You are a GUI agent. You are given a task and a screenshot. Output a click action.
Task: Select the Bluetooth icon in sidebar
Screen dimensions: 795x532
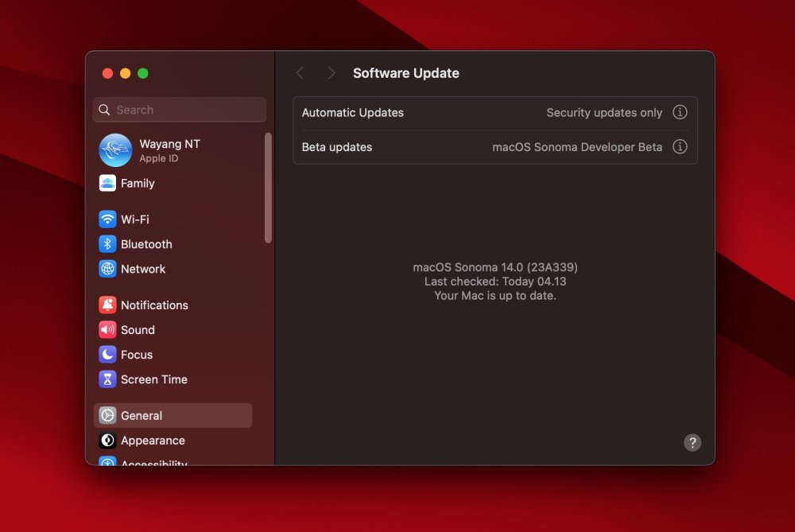pos(107,244)
